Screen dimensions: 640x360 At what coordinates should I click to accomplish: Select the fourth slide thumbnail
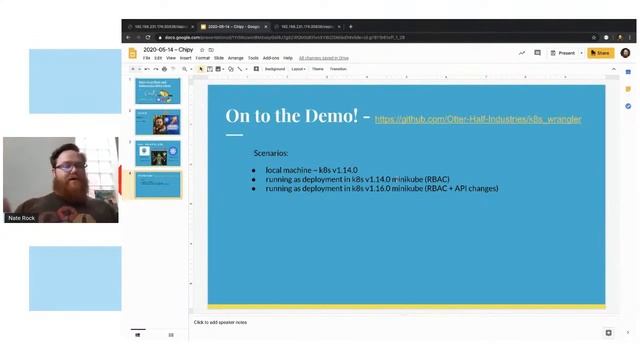coord(158,184)
